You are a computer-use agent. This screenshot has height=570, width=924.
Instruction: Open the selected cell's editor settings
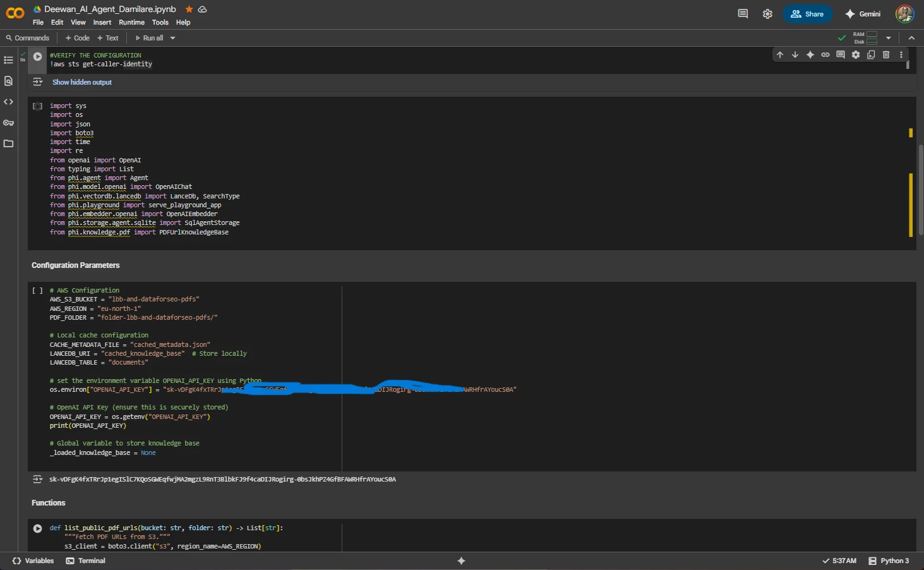(856, 55)
